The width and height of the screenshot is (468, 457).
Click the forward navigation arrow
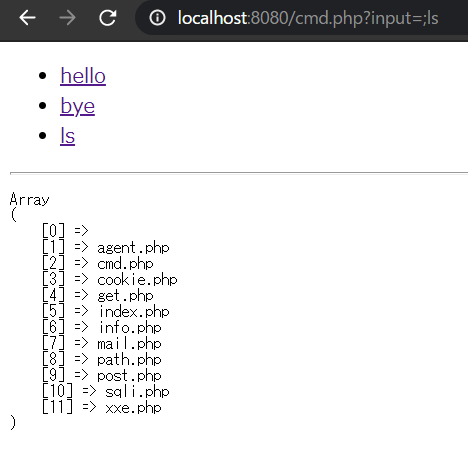pyautogui.click(x=67, y=18)
